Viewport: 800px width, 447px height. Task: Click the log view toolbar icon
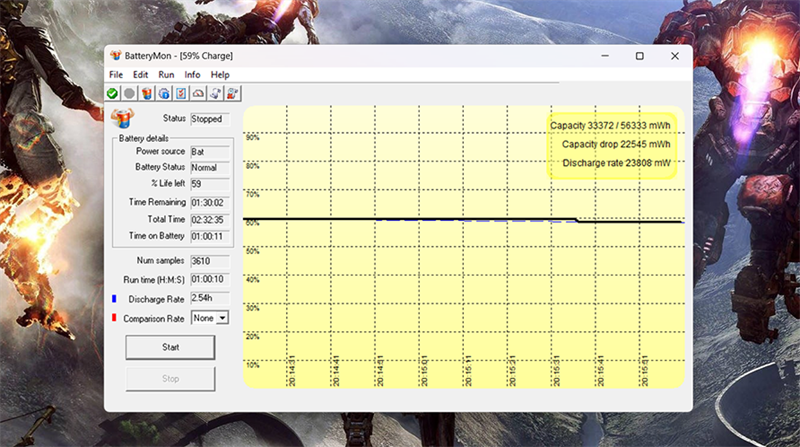(216, 93)
